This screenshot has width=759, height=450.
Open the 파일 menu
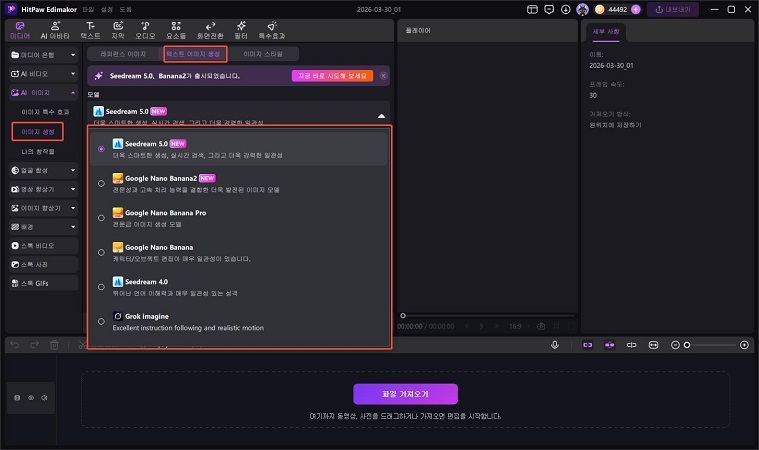pyautogui.click(x=88, y=10)
